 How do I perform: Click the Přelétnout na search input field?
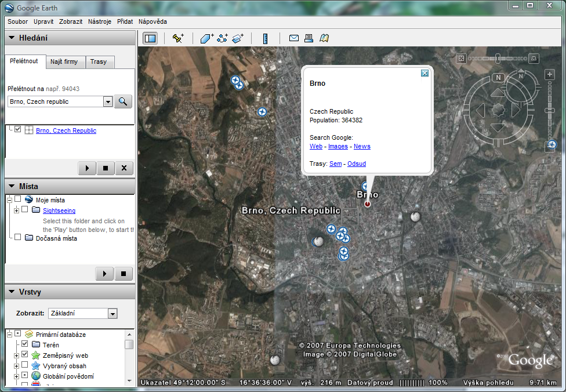[x=56, y=102]
